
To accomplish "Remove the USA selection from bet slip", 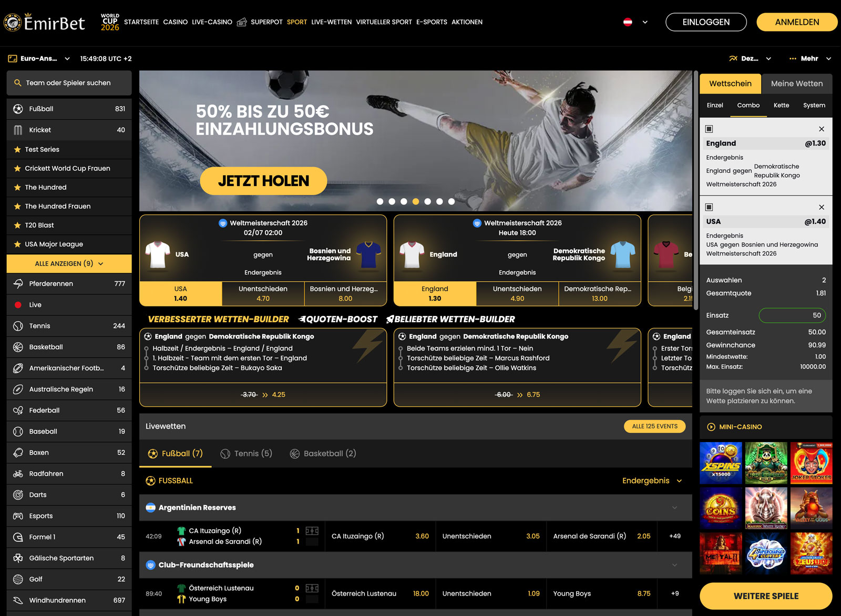I will [822, 208].
